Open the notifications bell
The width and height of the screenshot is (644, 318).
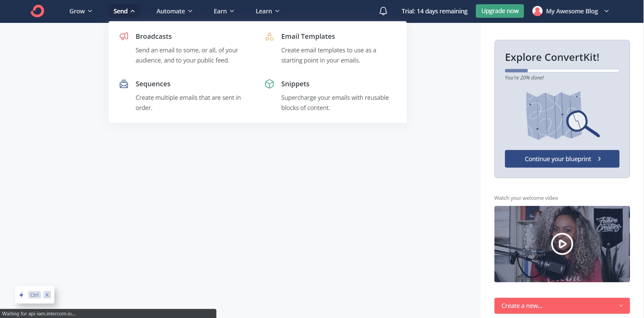(x=383, y=11)
